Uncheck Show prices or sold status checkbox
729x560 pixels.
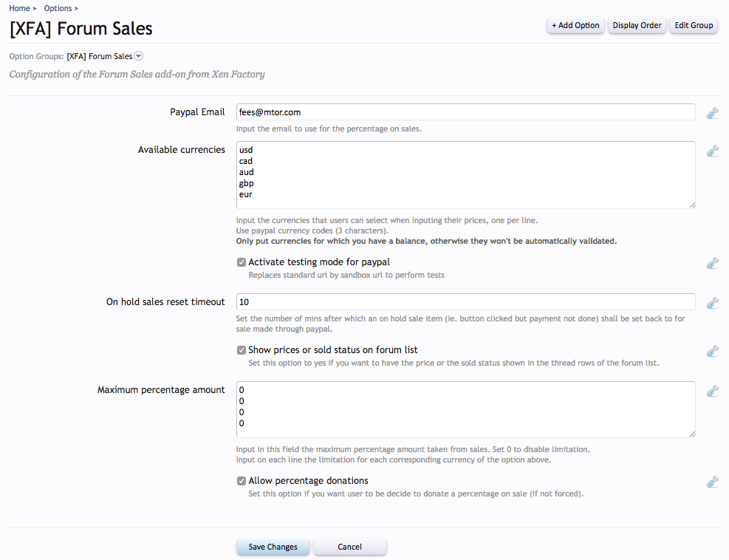(x=242, y=350)
